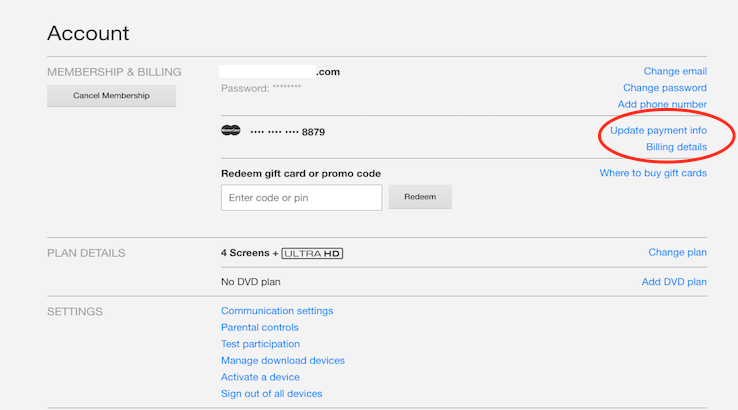Click the Change plan link
Viewport: 738px width, 410px height.
(x=677, y=253)
